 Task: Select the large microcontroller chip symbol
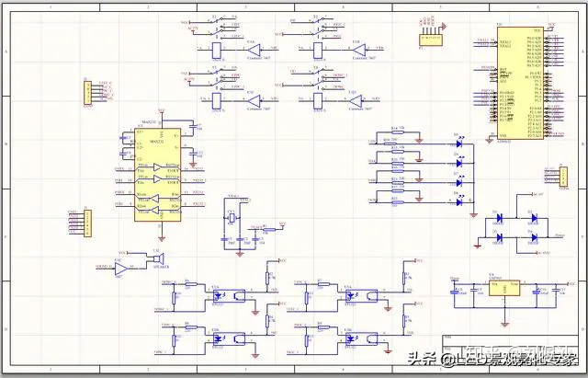pos(520,83)
